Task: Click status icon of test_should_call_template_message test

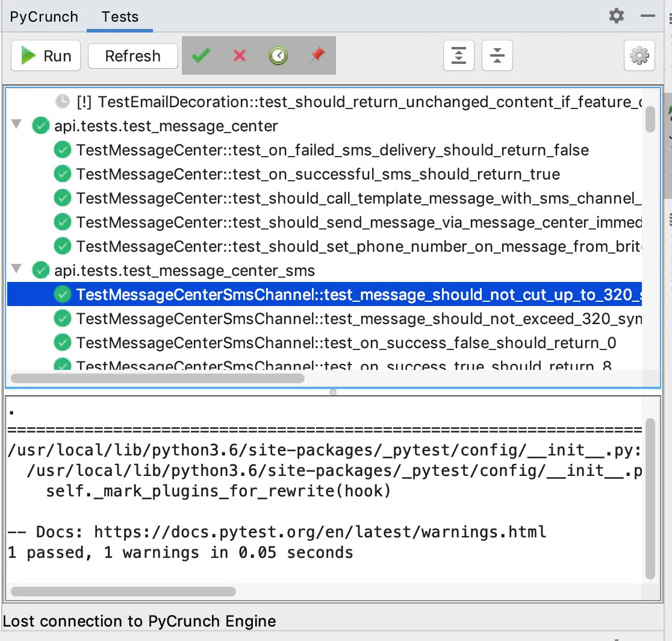Action: tap(63, 198)
